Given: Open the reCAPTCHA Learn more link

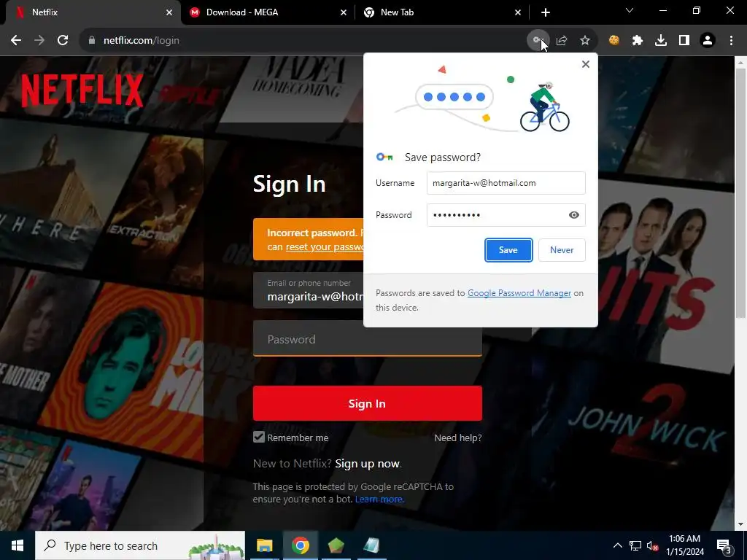Looking at the screenshot, I should tap(379, 499).
